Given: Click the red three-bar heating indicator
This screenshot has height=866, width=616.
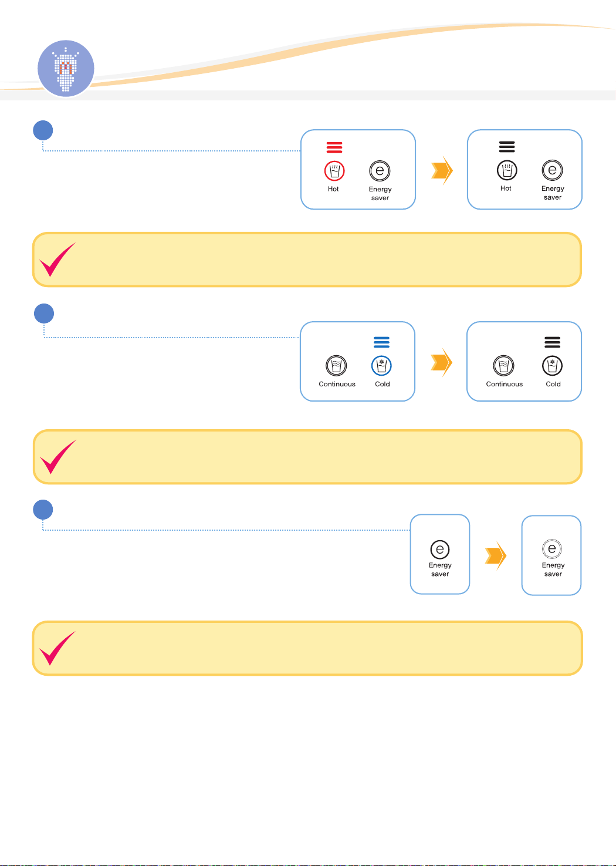Looking at the screenshot, I should click(334, 147).
